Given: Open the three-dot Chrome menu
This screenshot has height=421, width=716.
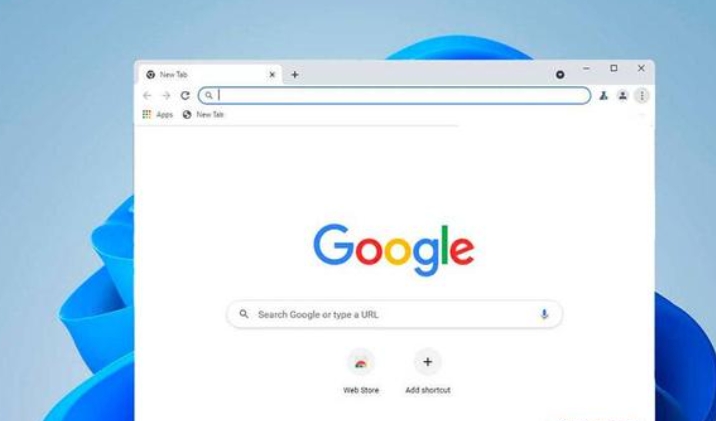Looking at the screenshot, I should pos(642,95).
